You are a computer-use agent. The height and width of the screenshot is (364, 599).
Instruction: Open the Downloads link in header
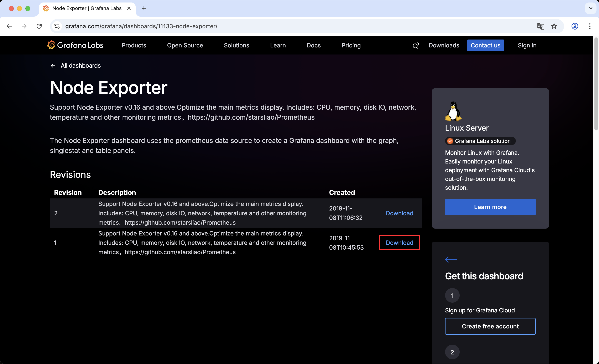(444, 46)
